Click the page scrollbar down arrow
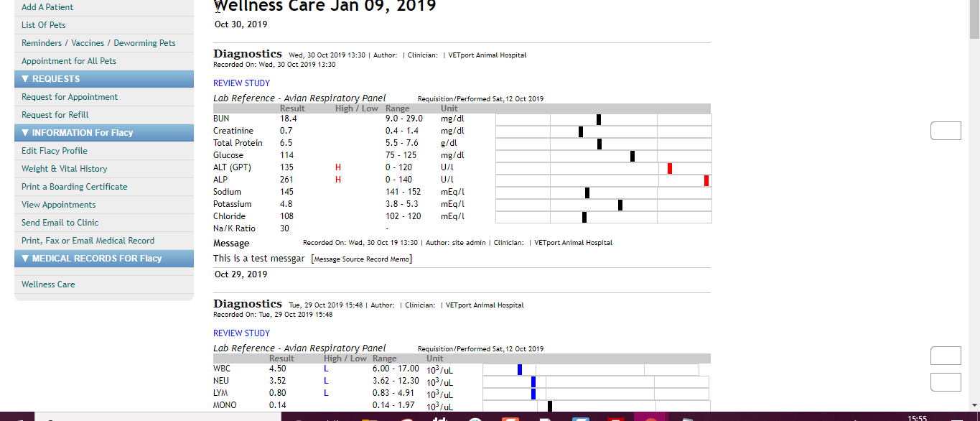This screenshot has height=421, width=980. coord(974,404)
